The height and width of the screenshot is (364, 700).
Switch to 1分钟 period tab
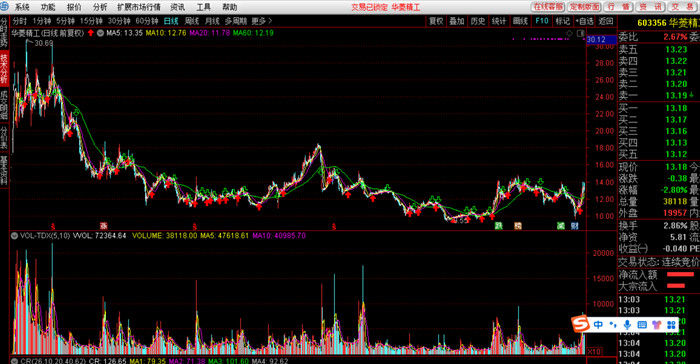click(42, 21)
